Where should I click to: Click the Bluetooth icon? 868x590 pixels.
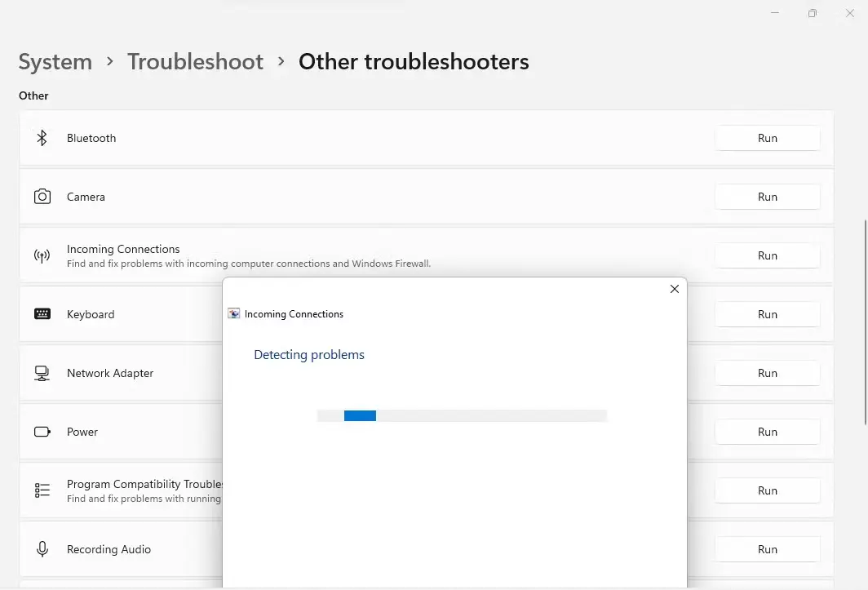pyautogui.click(x=42, y=138)
